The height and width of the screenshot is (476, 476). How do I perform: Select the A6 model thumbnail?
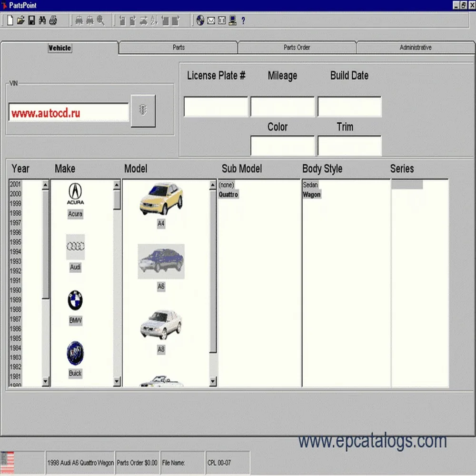(161, 261)
